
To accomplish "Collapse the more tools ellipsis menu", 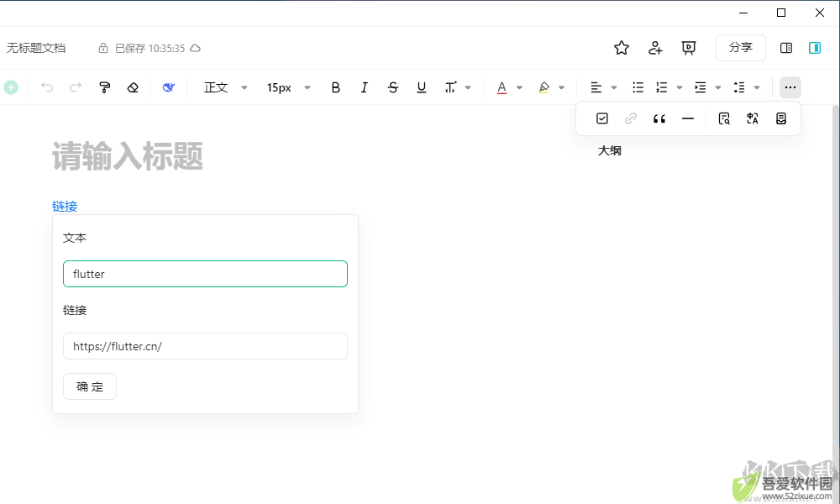I will 790,87.
